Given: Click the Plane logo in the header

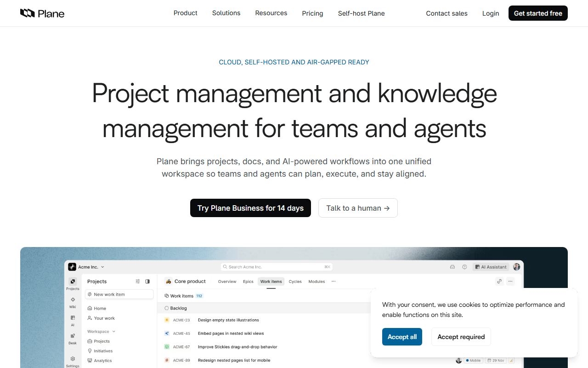Looking at the screenshot, I should [42, 13].
